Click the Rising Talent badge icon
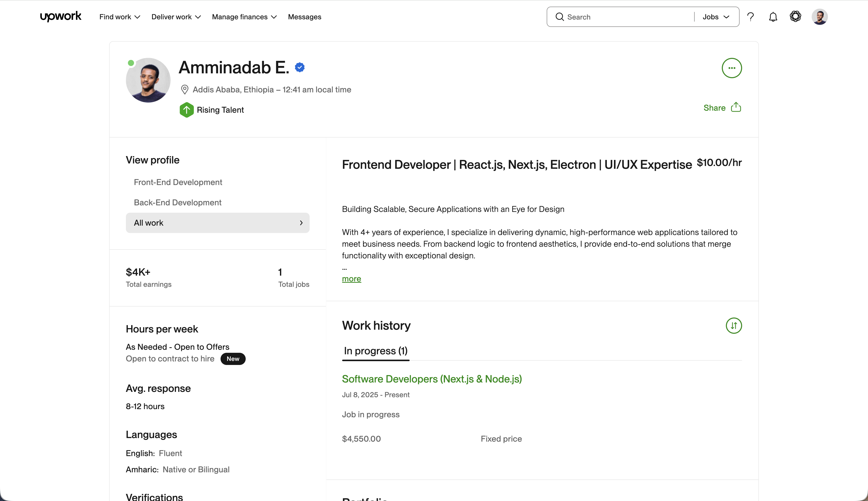Viewport: 868px width, 501px height. (187, 109)
